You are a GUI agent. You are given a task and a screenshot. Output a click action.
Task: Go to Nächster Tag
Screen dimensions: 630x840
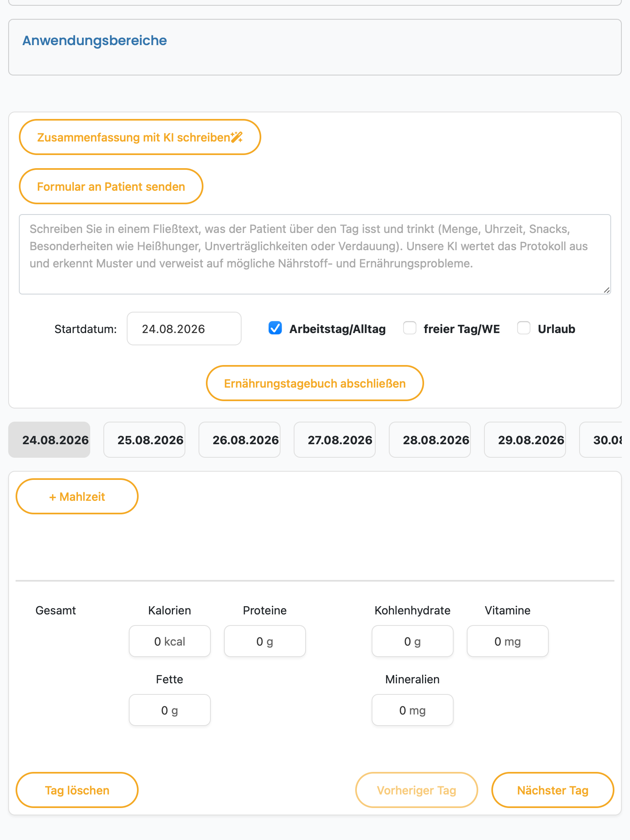click(x=553, y=790)
